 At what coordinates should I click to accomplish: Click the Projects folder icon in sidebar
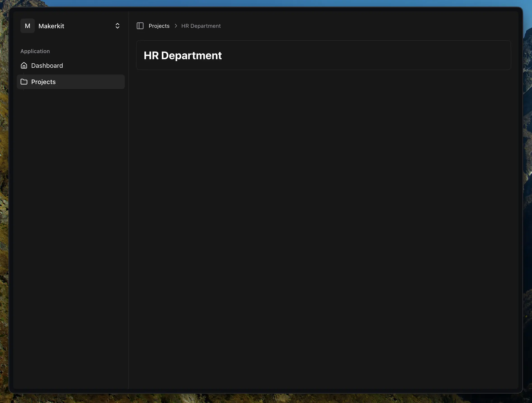(x=24, y=82)
